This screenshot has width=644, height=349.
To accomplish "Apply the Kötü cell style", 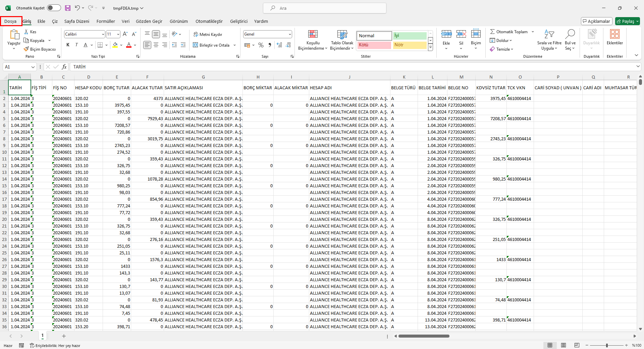I will pos(374,45).
